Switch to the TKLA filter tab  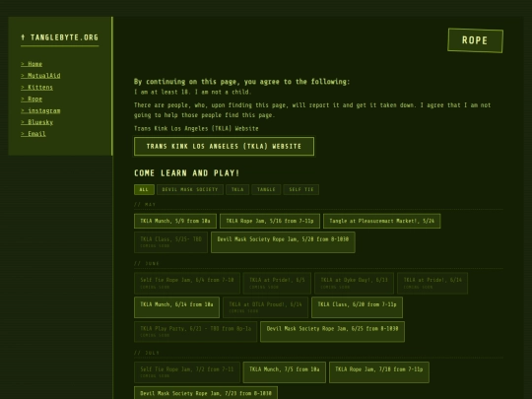coord(237,189)
